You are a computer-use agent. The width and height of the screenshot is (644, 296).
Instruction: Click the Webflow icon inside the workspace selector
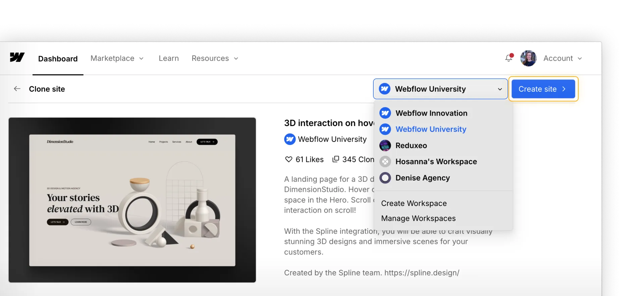click(x=385, y=89)
